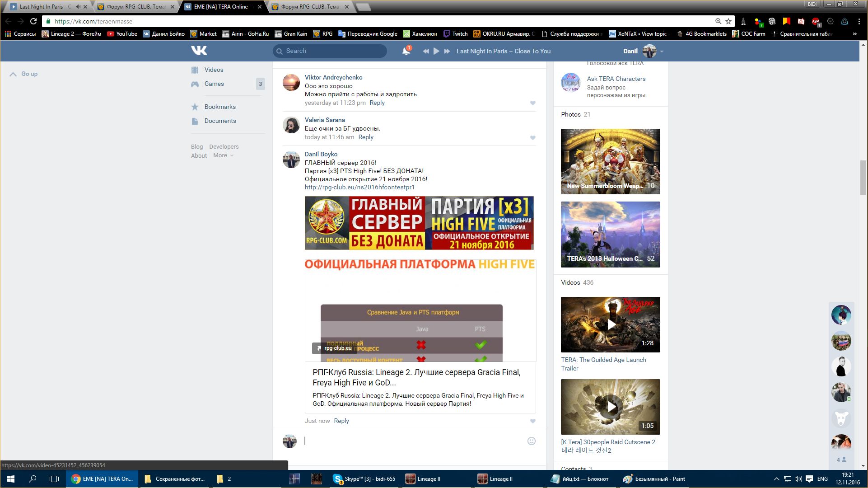Screen dimensions: 868x488
Task: Like Valeria Sarana's comment heart icon
Action: pyautogui.click(x=533, y=137)
